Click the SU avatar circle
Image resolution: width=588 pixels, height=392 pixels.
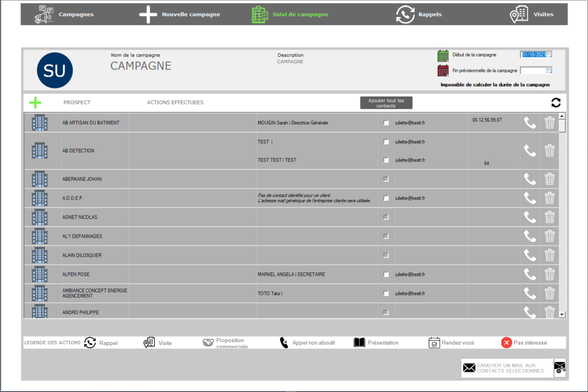pyautogui.click(x=55, y=71)
